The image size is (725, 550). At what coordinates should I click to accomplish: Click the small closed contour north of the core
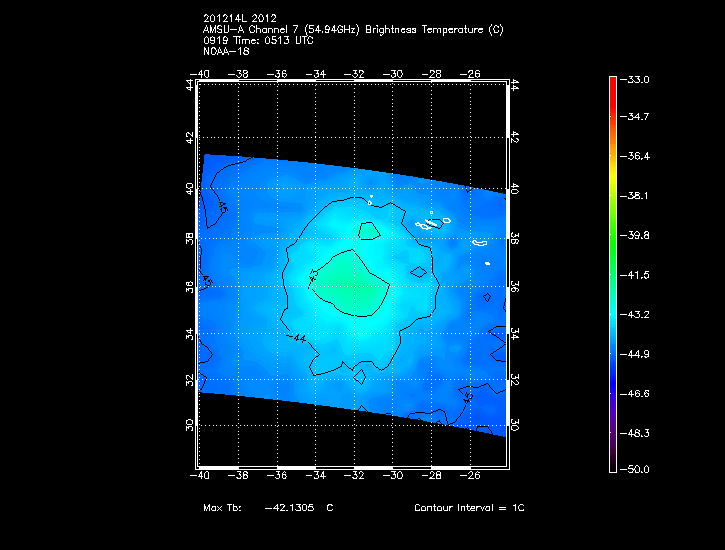coord(369,231)
